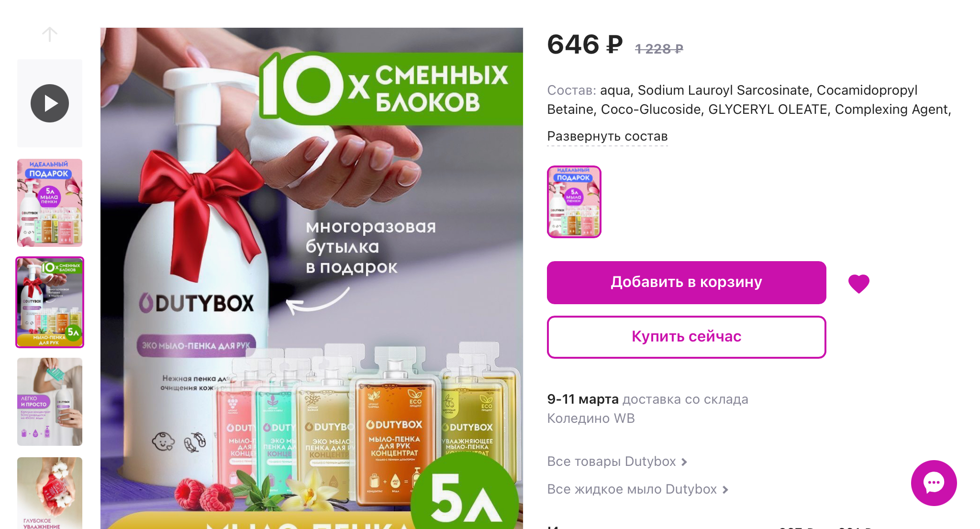The image size is (980, 529).
Task: Click chevron next to Все жидкое мыло Dutybox
Action: tap(725, 490)
